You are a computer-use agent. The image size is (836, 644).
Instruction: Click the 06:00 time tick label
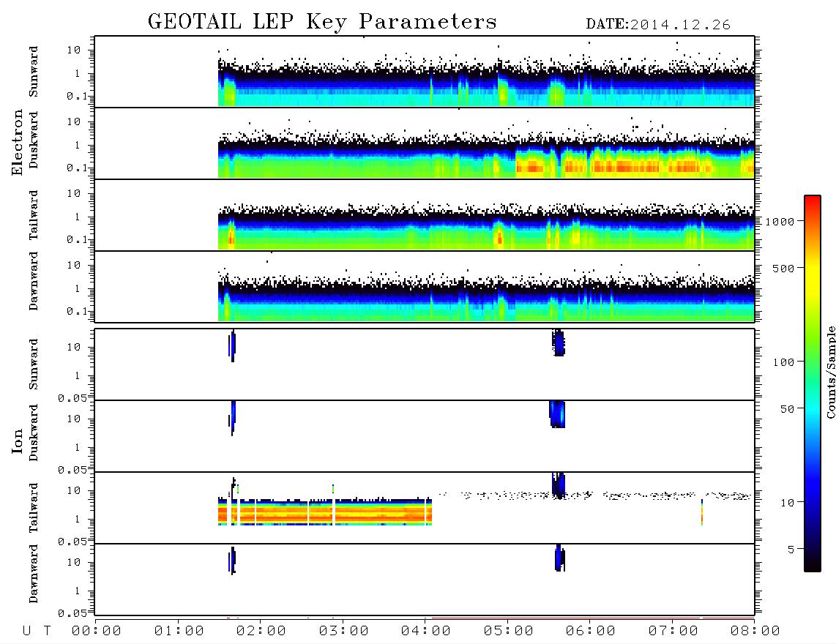(590, 631)
